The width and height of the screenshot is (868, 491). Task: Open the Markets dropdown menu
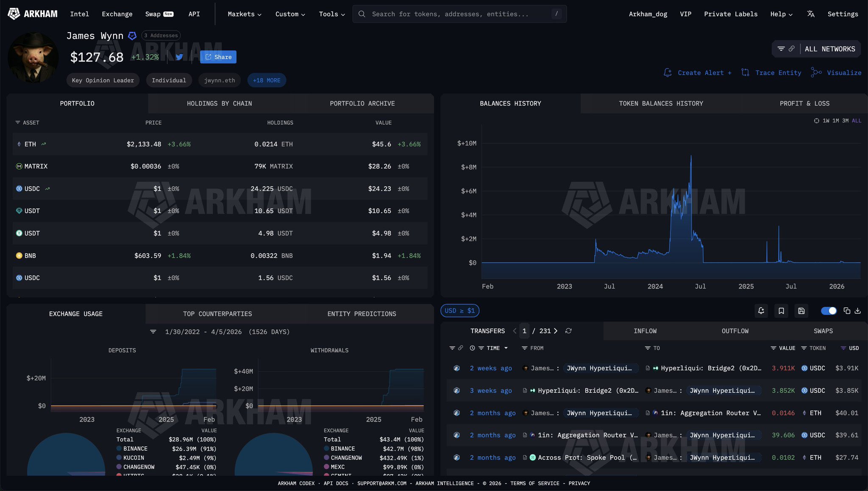(245, 14)
